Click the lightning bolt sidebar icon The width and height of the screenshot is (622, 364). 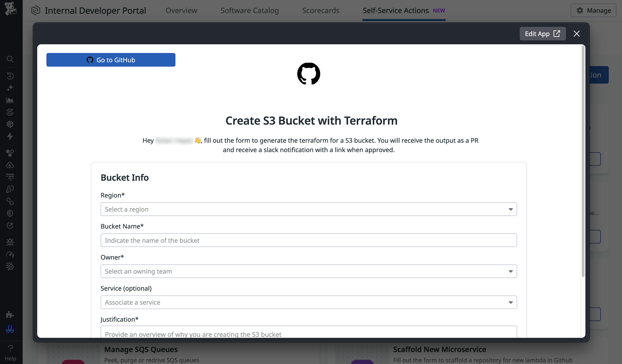(10, 136)
